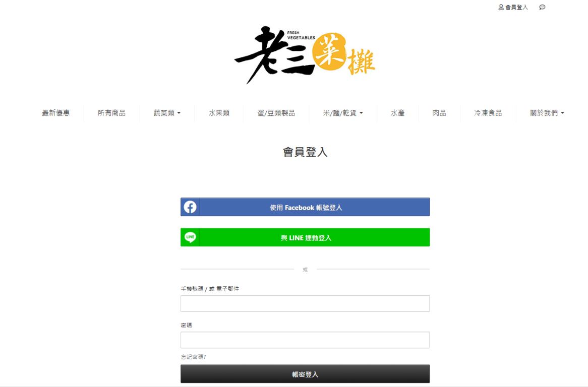The height and width of the screenshot is (387, 588).
Task: Open the 所有商品 menu item
Action: pyautogui.click(x=111, y=113)
